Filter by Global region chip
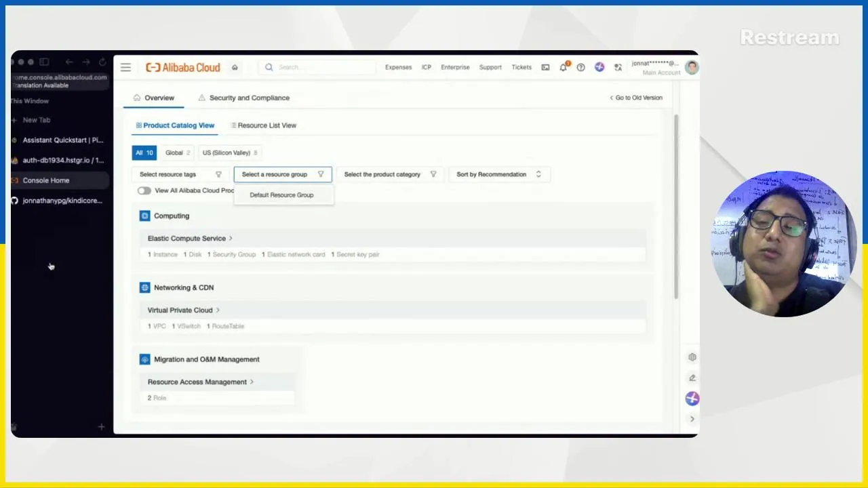Viewport: 868px width, 488px height. point(178,152)
